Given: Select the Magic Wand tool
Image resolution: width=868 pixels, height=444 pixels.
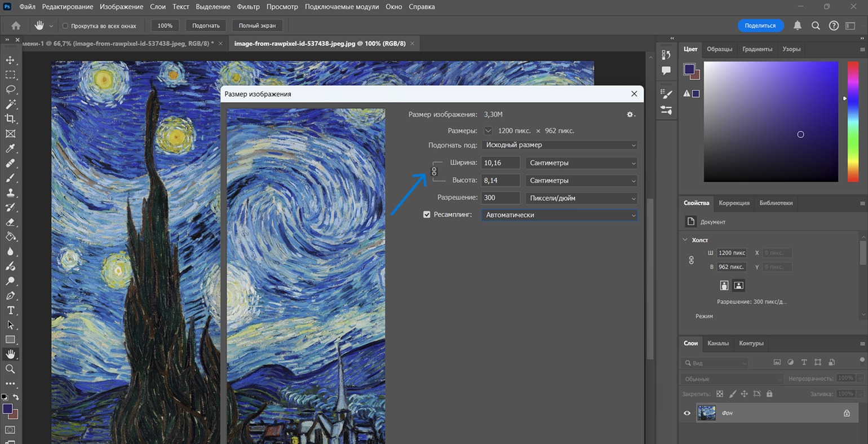Looking at the screenshot, I should 10,104.
